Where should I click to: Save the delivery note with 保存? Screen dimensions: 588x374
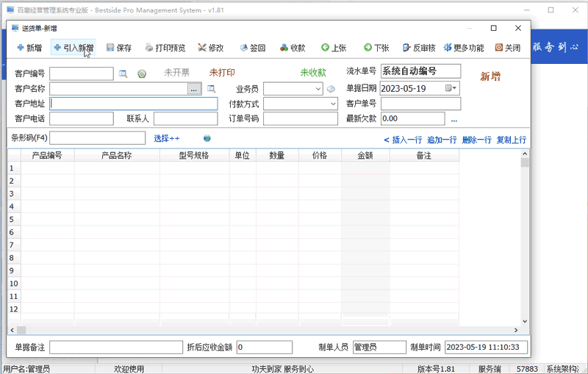click(x=119, y=48)
